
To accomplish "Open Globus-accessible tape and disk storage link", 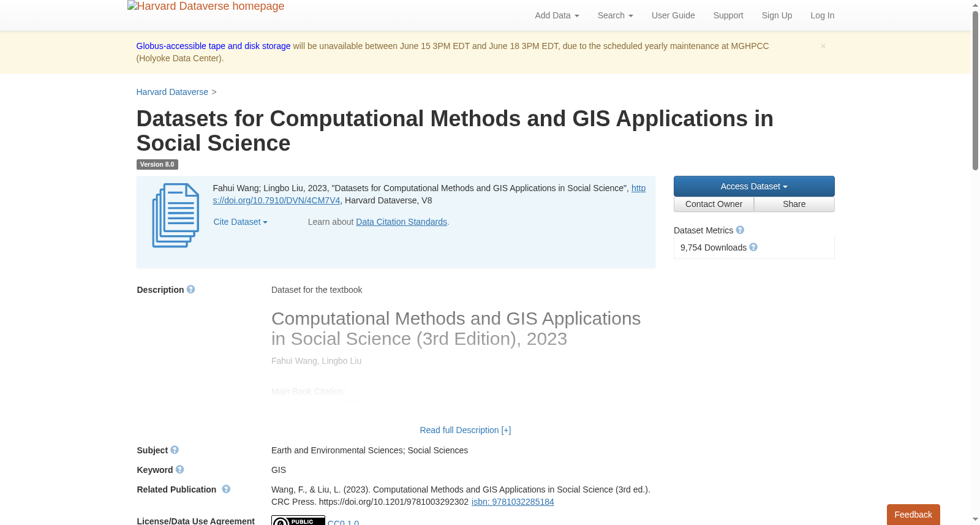I will point(213,46).
